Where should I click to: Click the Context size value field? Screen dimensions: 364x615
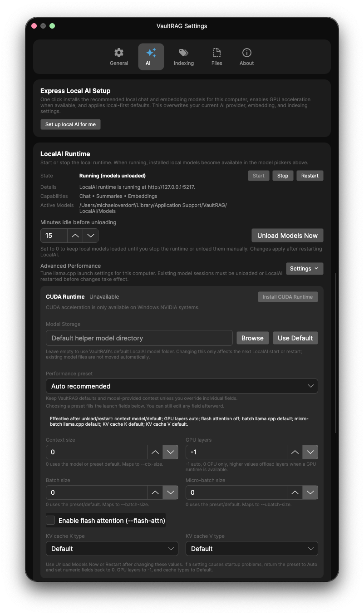coord(96,452)
